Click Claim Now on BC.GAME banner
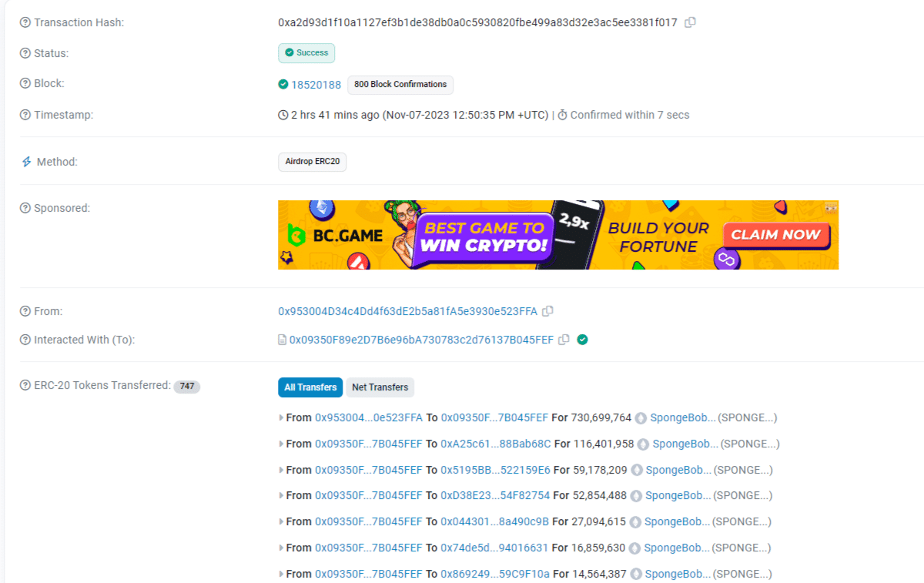The width and height of the screenshot is (924, 583). 776,235
